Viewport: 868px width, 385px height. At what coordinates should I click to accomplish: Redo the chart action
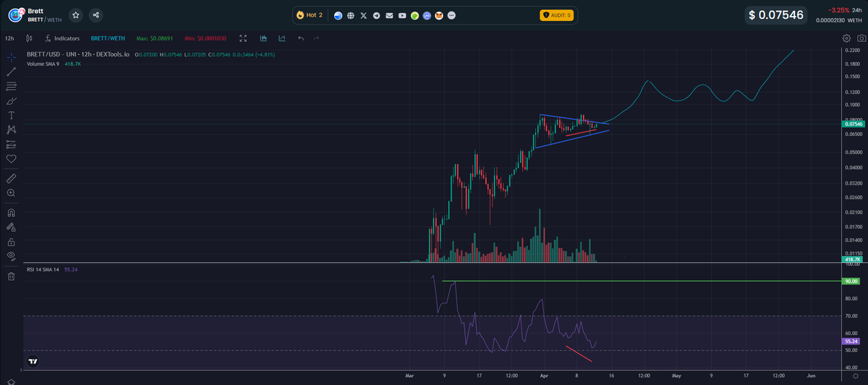click(x=317, y=38)
